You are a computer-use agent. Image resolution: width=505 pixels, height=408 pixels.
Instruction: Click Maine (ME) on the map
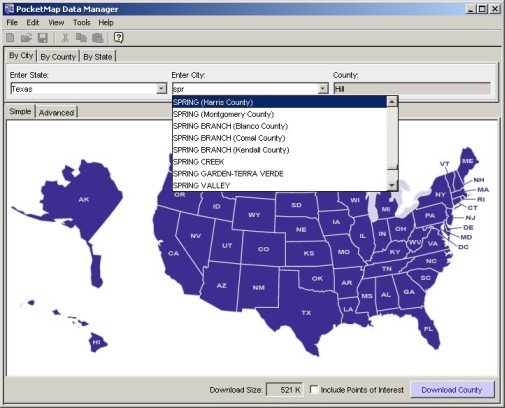coord(467,161)
